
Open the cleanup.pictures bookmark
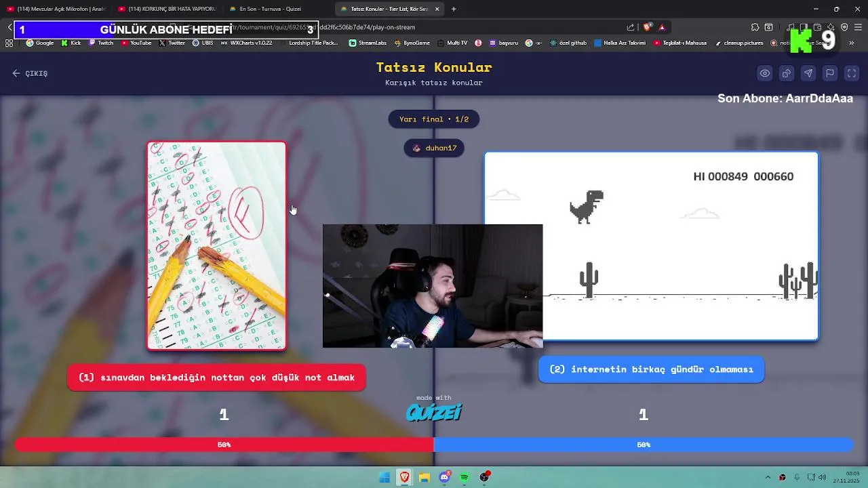tap(739, 43)
